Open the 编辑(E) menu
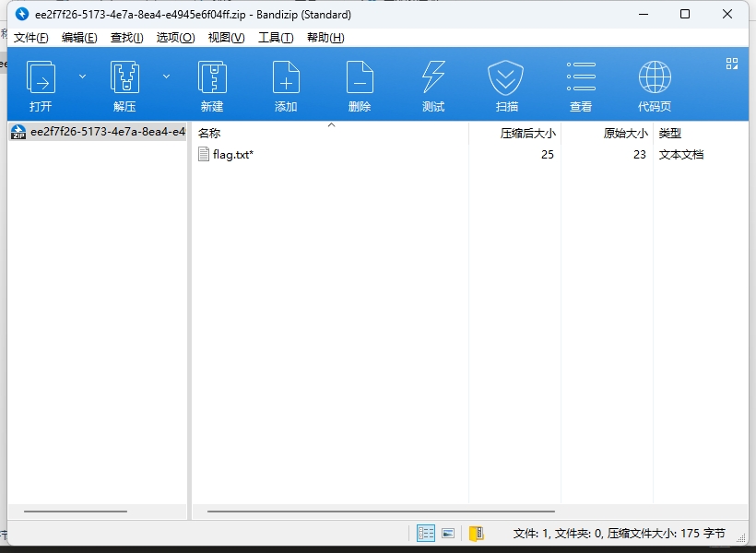The width and height of the screenshot is (756, 553). click(x=79, y=38)
